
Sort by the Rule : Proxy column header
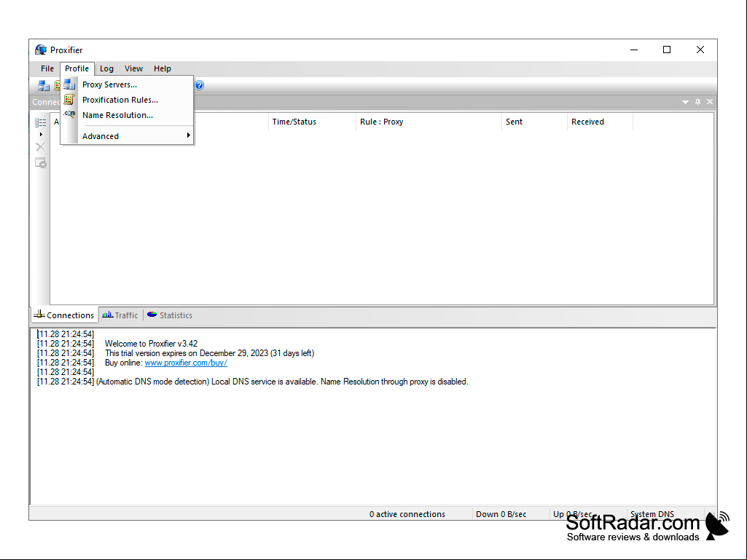pos(429,122)
